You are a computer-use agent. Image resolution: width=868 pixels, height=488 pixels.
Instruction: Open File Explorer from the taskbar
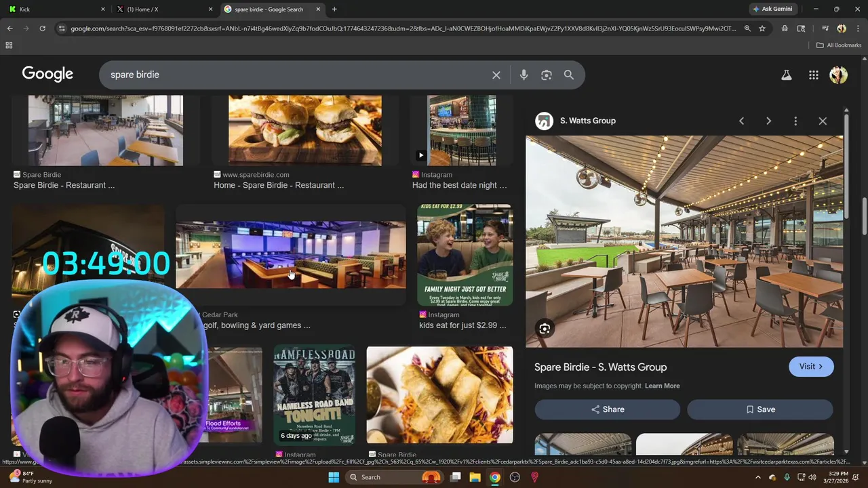point(475,477)
